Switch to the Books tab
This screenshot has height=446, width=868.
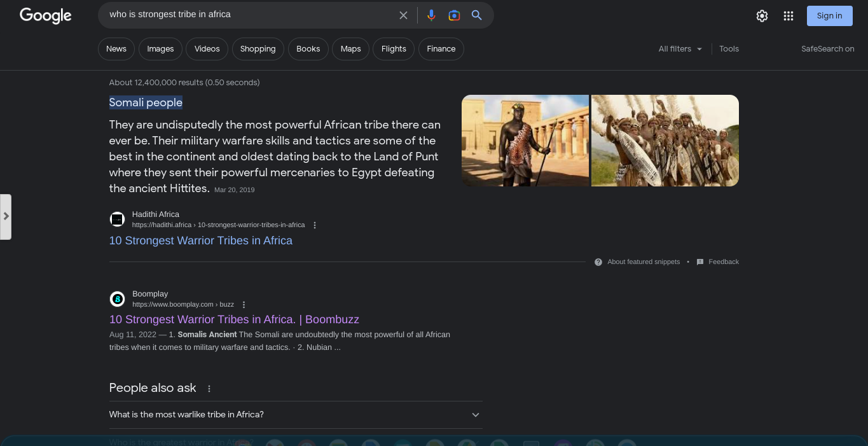pyautogui.click(x=308, y=49)
